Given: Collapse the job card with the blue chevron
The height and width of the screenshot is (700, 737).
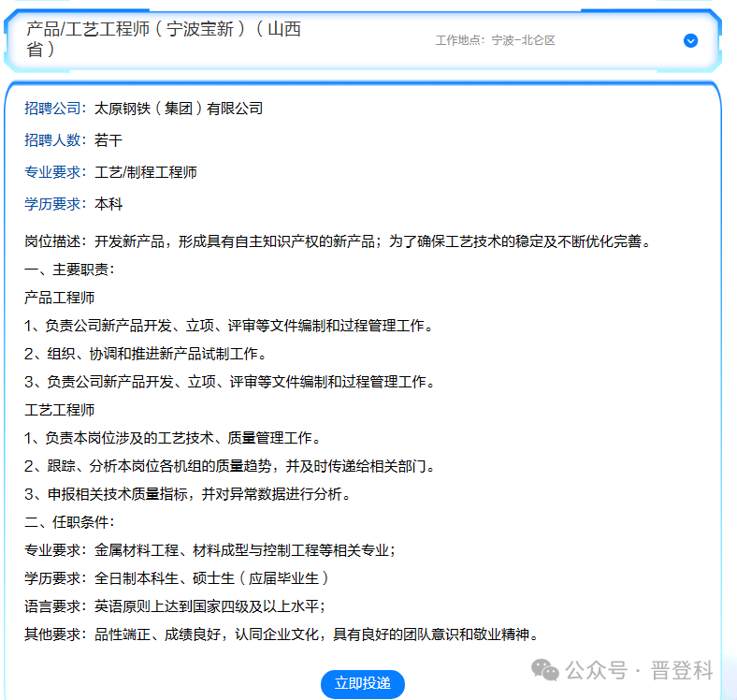Looking at the screenshot, I should pyautogui.click(x=690, y=41).
